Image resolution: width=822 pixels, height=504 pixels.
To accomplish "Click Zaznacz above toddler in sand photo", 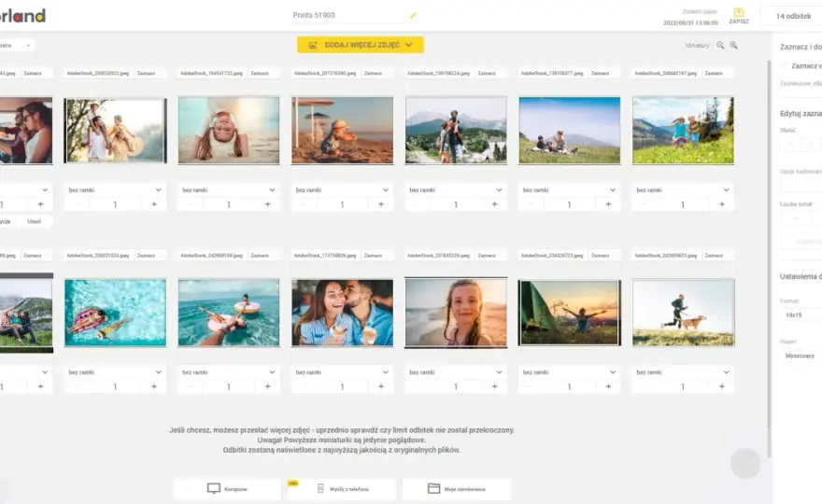I will click(x=374, y=74).
